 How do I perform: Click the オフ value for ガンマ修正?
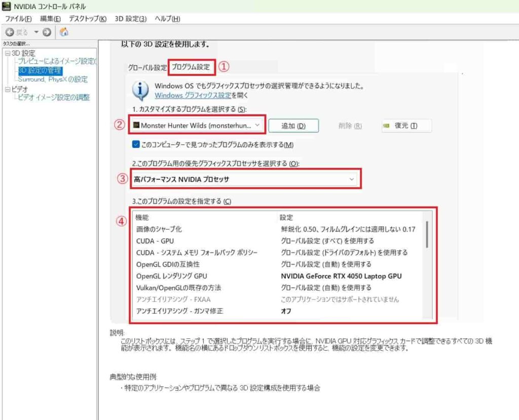coord(286,311)
